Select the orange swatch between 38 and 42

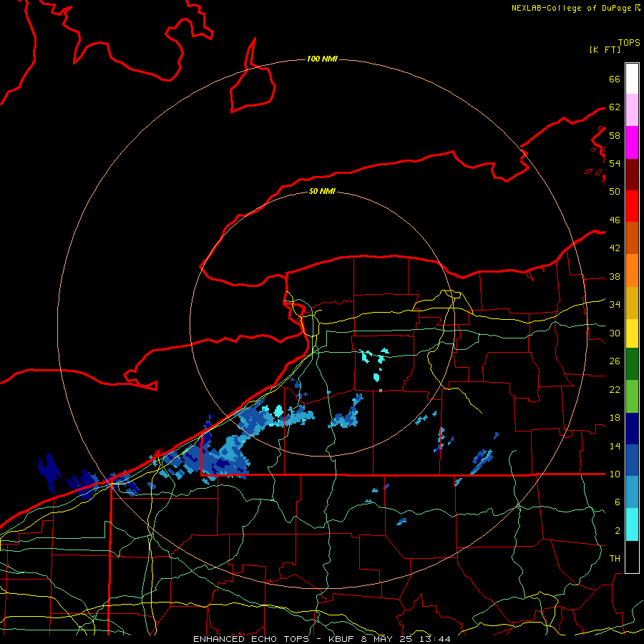click(632, 270)
